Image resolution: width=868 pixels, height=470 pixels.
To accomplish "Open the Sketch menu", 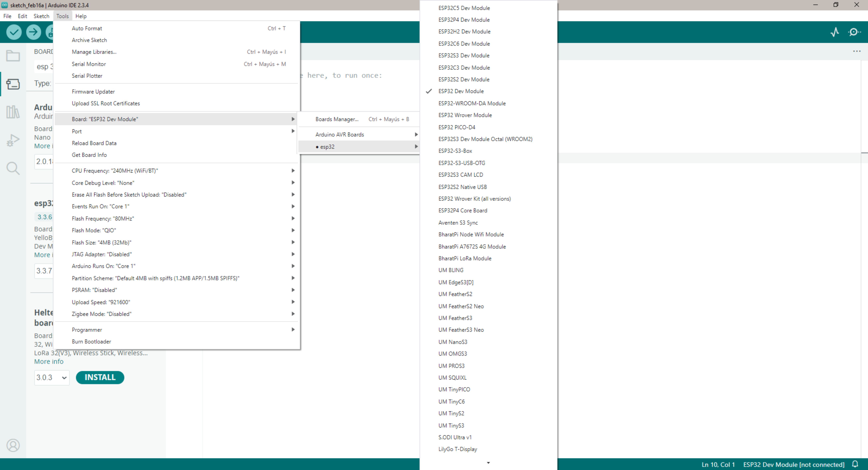I will 41,16.
